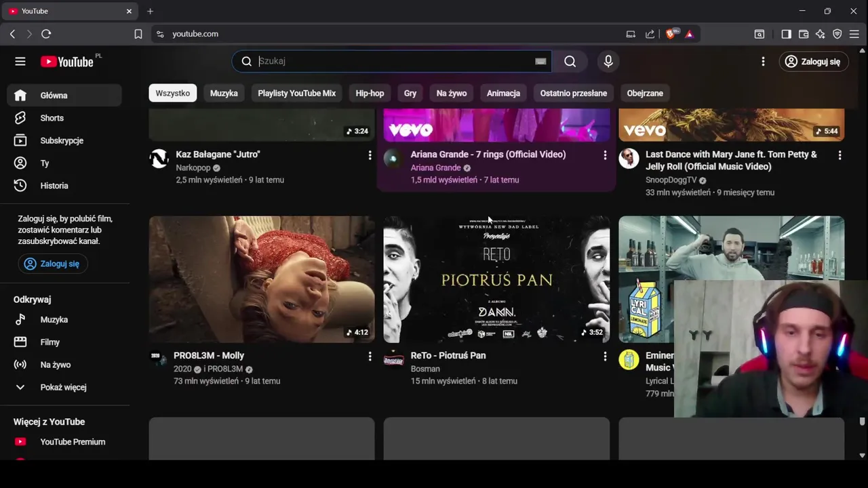Open Brave VPN shield icon
This screenshot has height=488, width=868.
click(837, 34)
